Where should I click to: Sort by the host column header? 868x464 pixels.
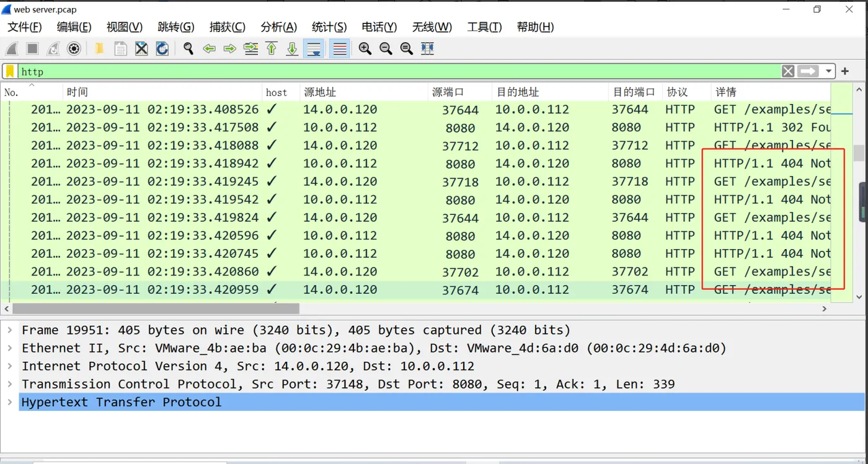pyautogui.click(x=281, y=92)
